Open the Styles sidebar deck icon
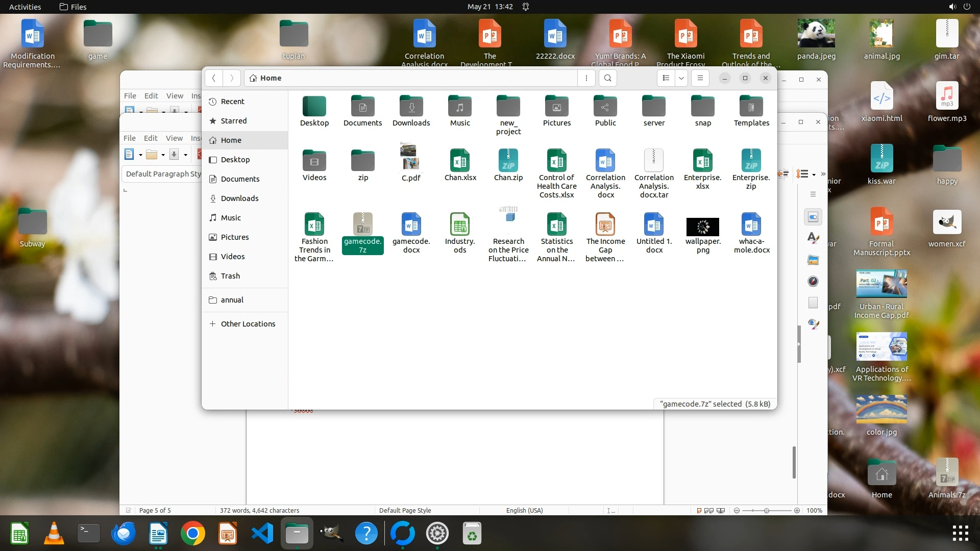Viewport: 980px width, 551px height. pos(813,238)
